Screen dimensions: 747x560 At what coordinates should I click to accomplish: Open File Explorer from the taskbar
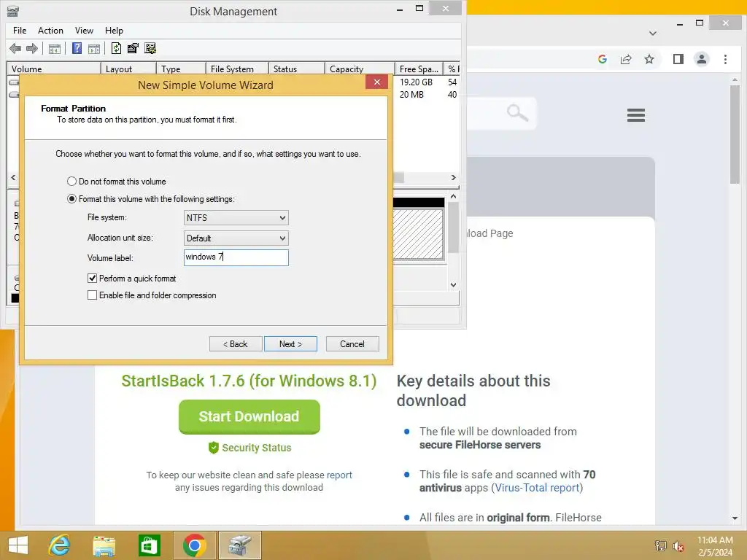pyautogui.click(x=104, y=545)
